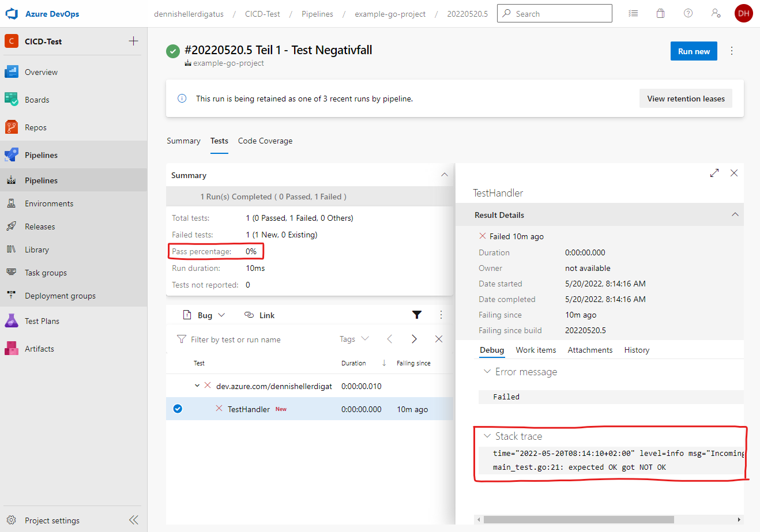Open Project settings
760x532 pixels.
click(x=52, y=520)
